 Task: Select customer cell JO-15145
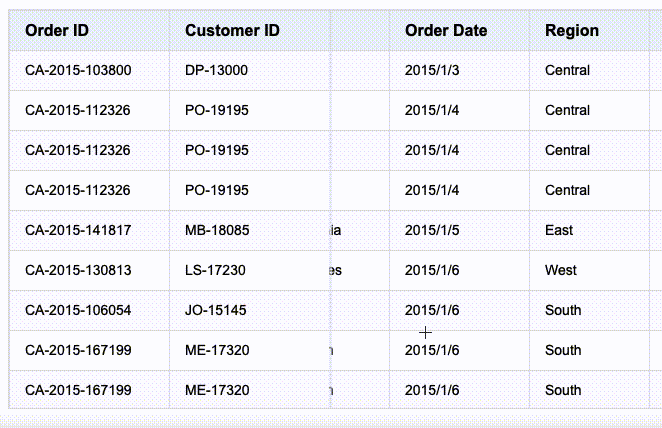[x=215, y=310]
